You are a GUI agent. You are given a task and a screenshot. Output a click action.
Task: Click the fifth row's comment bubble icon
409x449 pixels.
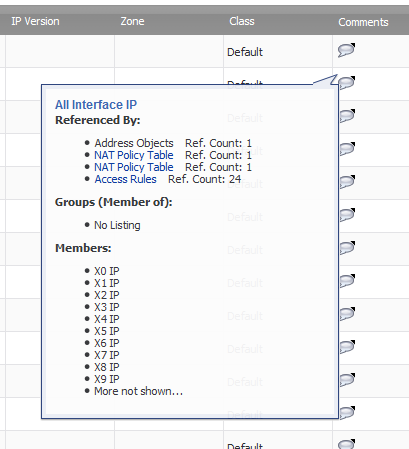click(x=347, y=182)
